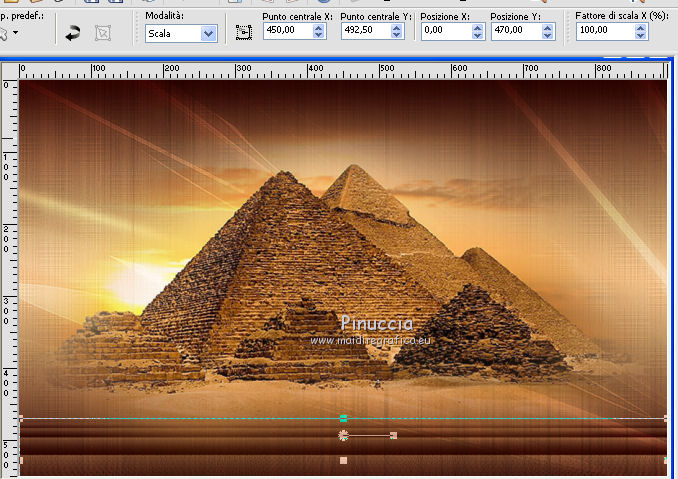Click the 'Posizione X:' label
Image resolution: width=678 pixels, height=479 pixels.
point(445,16)
